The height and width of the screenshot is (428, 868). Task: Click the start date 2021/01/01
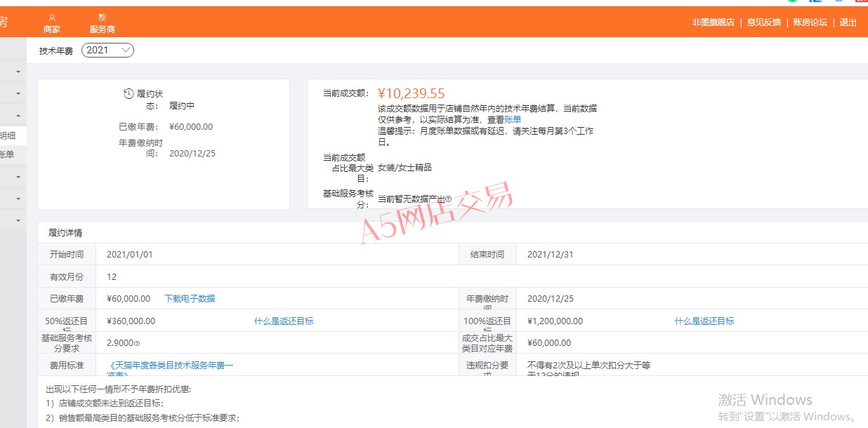pos(130,255)
